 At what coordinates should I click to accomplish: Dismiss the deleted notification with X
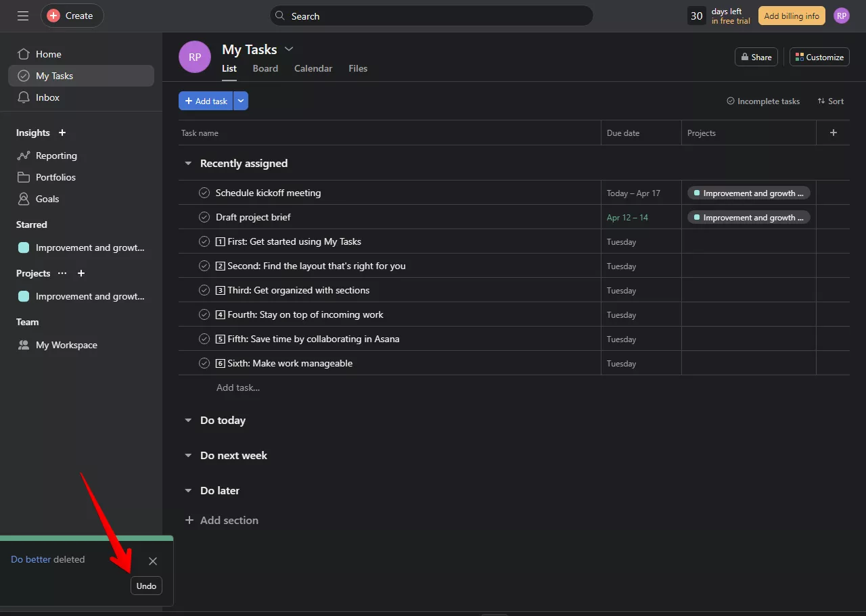(153, 561)
